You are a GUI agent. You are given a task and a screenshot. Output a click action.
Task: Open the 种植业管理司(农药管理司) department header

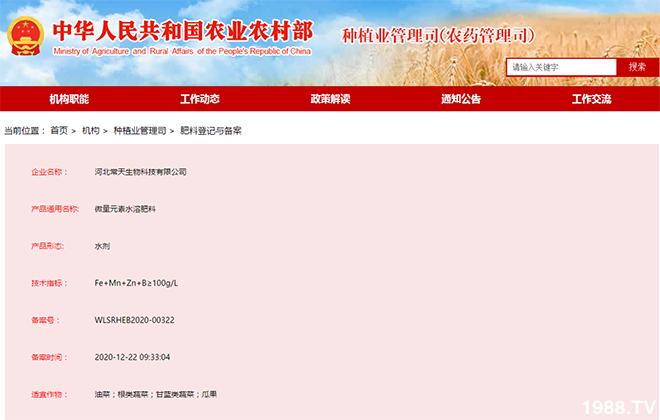pyautogui.click(x=438, y=36)
